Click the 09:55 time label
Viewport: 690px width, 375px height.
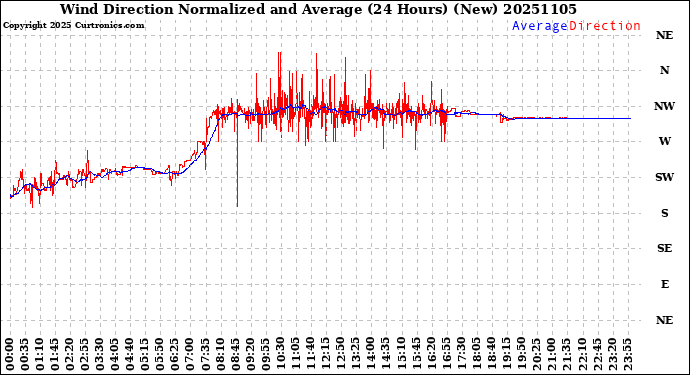[x=266, y=355]
